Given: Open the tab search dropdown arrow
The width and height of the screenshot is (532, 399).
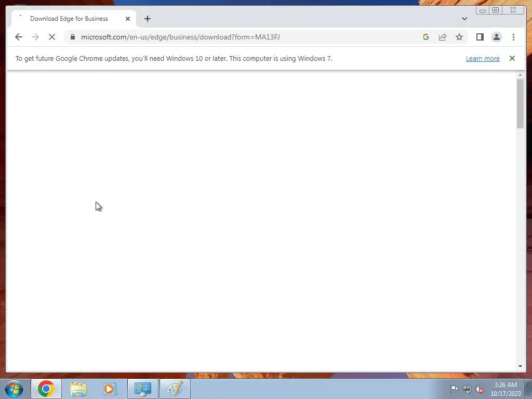Looking at the screenshot, I should click(x=464, y=19).
